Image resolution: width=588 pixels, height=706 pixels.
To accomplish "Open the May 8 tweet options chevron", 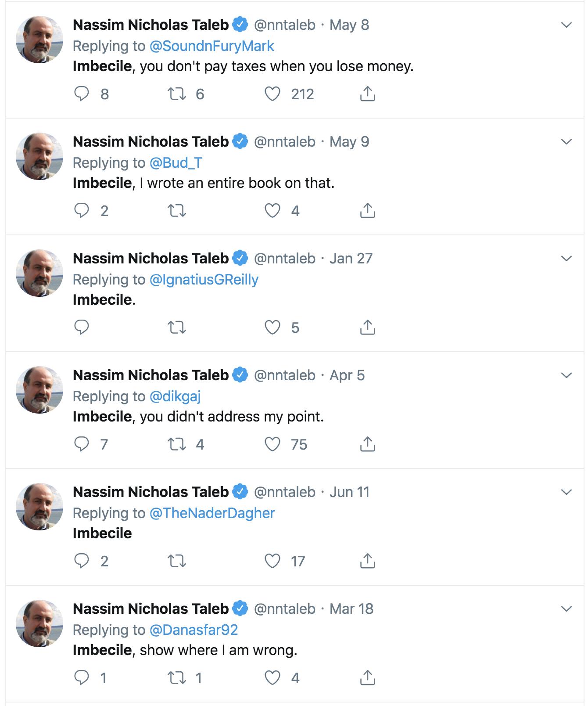I will click(566, 25).
